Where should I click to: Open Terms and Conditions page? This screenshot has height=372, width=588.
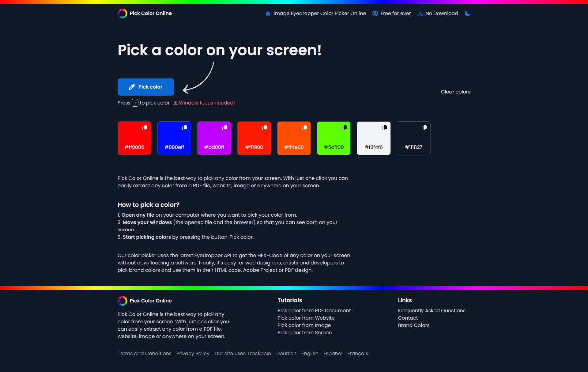pyautogui.click(x=144, y=353)
